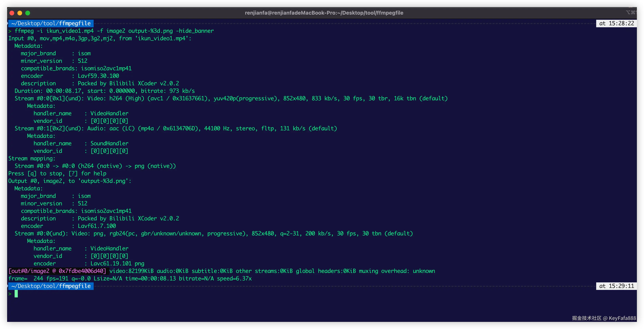The image size is (644, 329).
Task: Click the 'at 15:28:22' timestamp badge
Action: point(616,23)
